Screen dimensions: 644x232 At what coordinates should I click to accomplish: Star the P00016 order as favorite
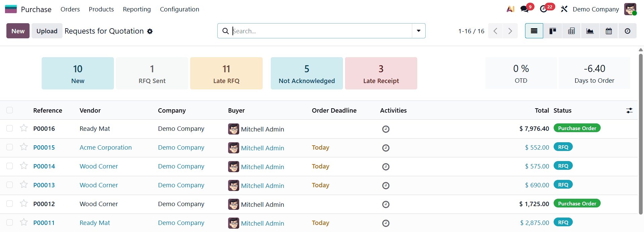(24, 128)
